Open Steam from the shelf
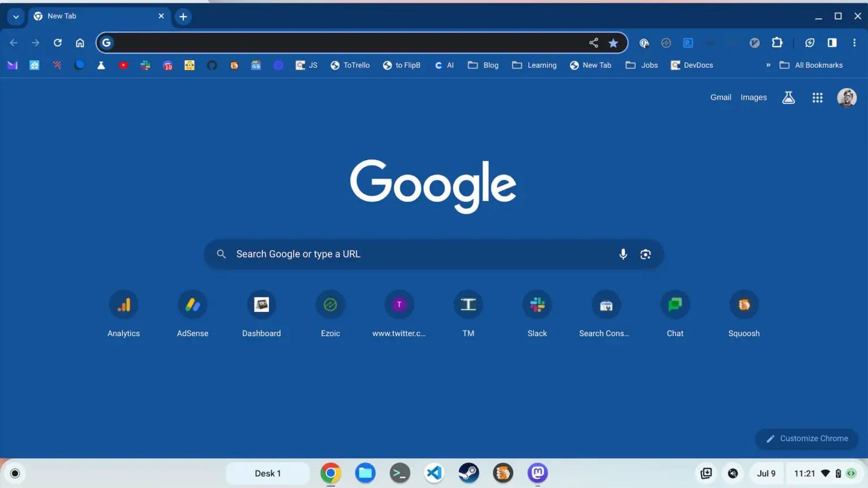 (x=468, y=473)
